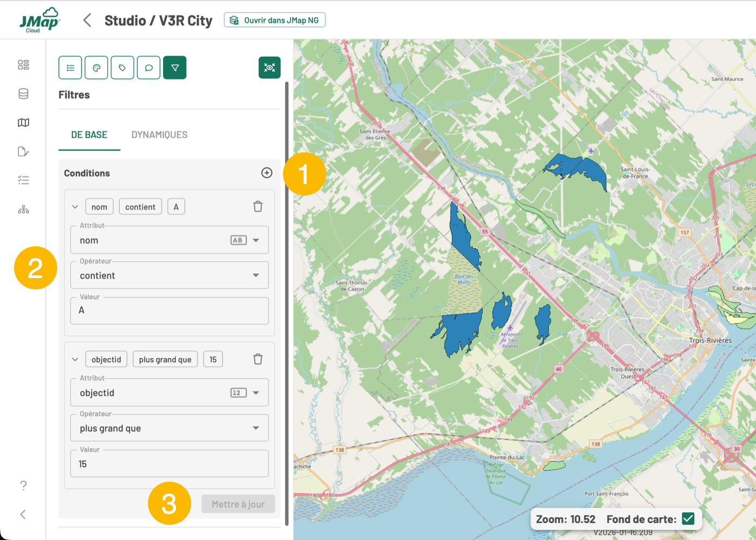756x540 pixels.
Task: Switch to the DYNAMIQUES tab
Action: [x=159, y=135]
